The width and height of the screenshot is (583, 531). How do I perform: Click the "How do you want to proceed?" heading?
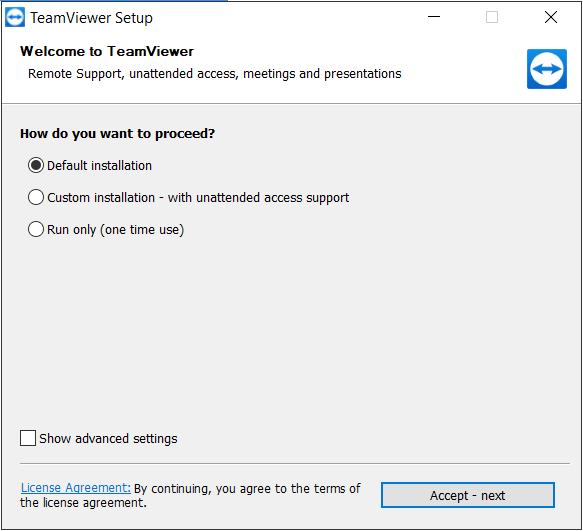point(117,133)
